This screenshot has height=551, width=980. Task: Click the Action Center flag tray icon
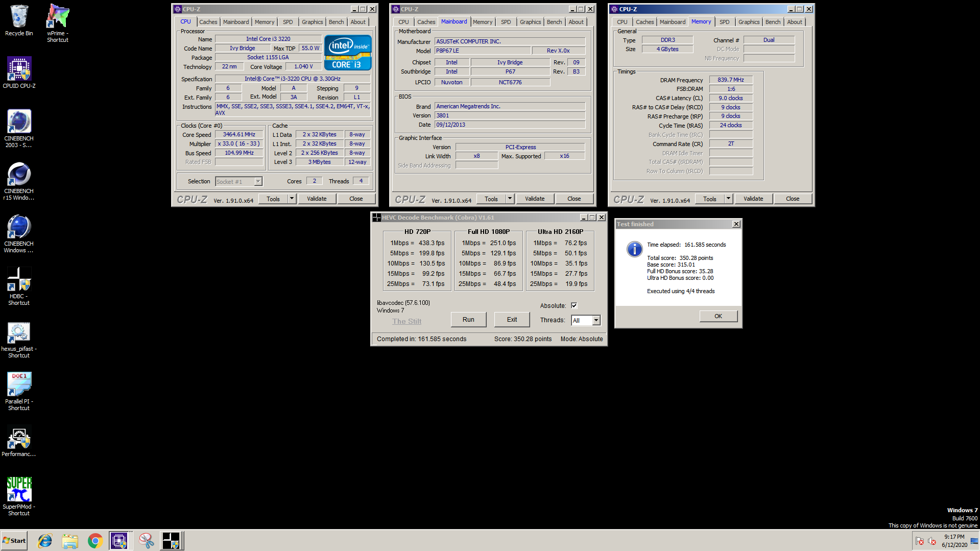(x=920, y=541)
